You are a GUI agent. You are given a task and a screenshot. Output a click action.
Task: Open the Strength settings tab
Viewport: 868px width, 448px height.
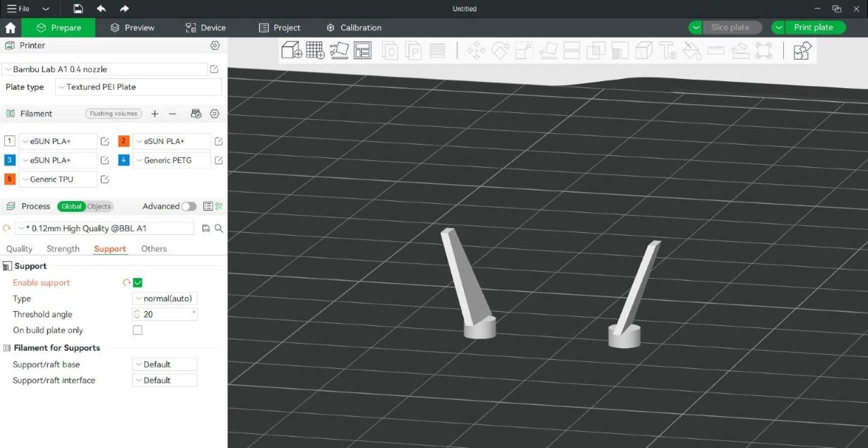pos(63,249)
